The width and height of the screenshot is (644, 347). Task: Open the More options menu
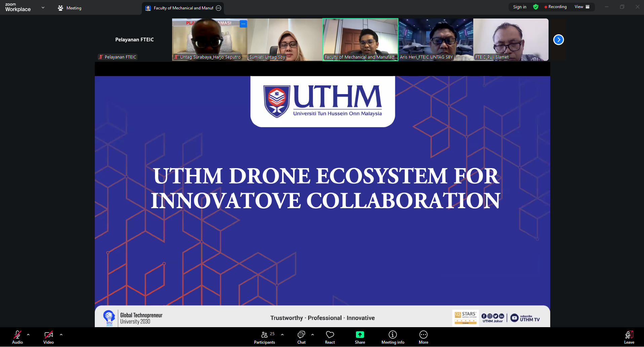(423, 337)
